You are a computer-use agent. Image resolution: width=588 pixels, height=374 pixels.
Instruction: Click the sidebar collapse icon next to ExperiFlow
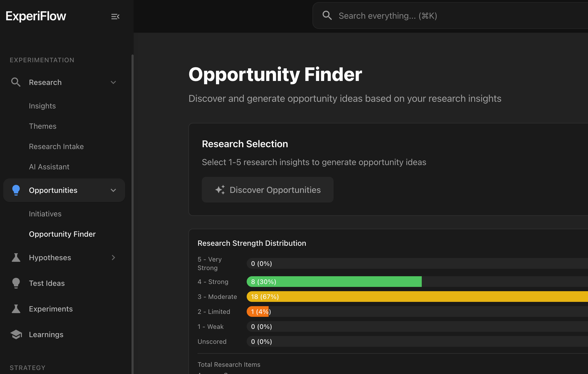(x=115, y=16)
